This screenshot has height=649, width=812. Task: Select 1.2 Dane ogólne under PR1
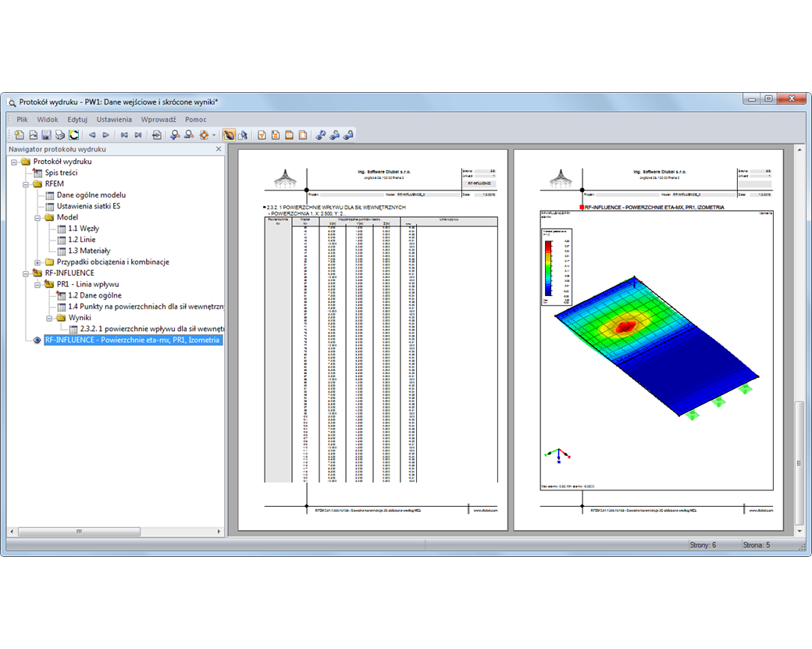pyautogui.click(x=94, y=295)
